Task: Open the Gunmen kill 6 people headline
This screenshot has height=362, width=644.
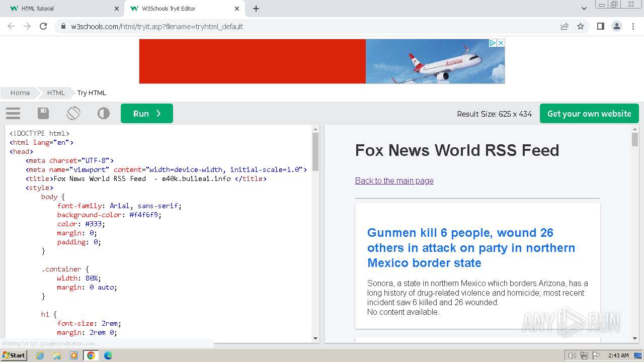Action: point(471,248)
